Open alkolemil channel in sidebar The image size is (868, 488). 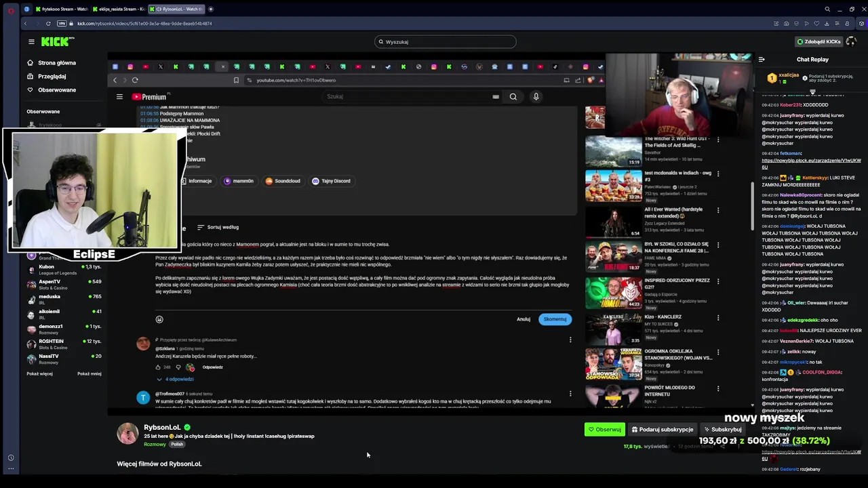click(x=64, y=314)
